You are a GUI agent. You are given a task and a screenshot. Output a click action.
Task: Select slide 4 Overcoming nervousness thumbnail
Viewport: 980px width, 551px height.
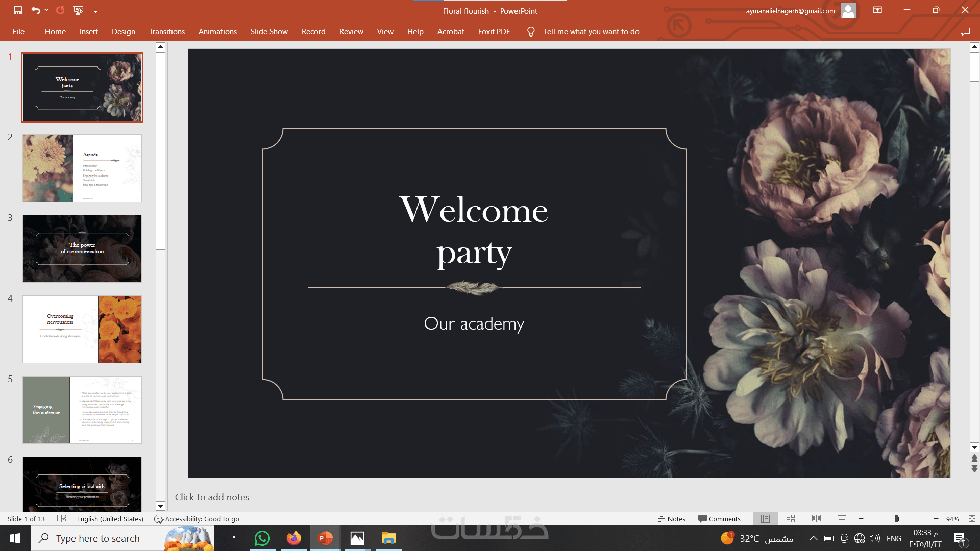pyautogui.click(x=82, y=329)
